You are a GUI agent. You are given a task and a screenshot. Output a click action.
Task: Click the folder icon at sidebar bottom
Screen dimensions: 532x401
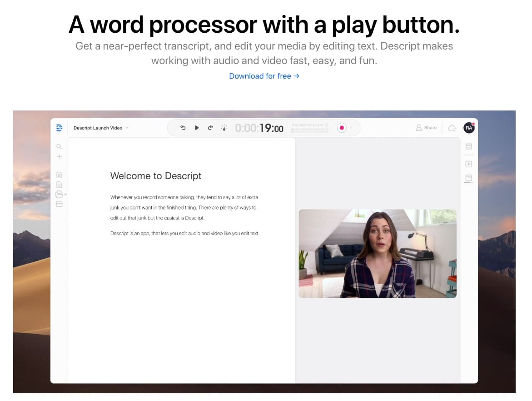tap(59, 204)
